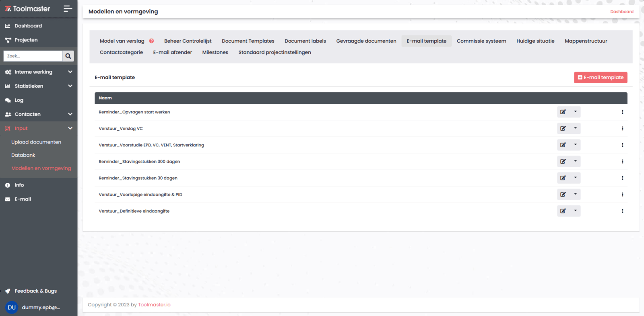Open dropdown arrow for Reminder_Stavingsstukken 300 dagen
Viewport: 644px width, 316px height.
click(x=575, y=162)
